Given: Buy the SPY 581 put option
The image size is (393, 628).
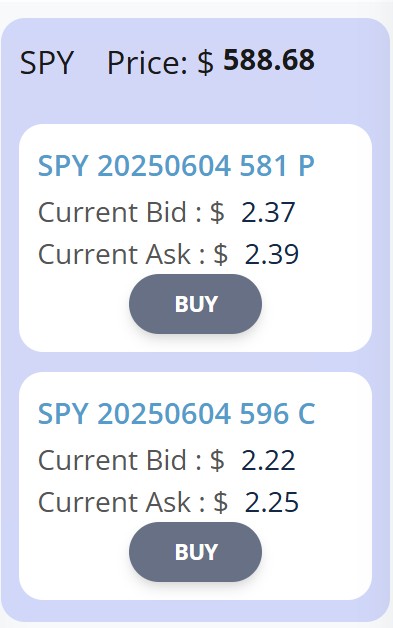Looking at the screenshot, I should (x=195, y=304).
